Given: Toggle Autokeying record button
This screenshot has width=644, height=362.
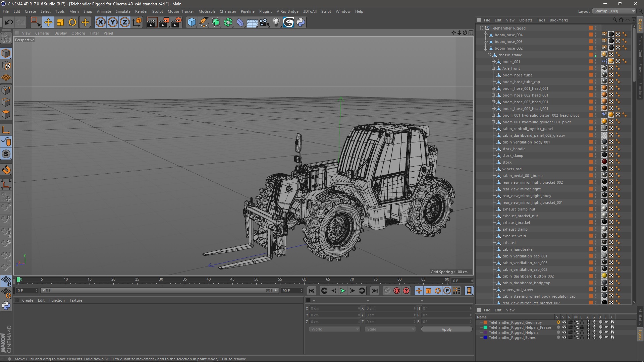Looking at the screenshot, I should (396, 291).
